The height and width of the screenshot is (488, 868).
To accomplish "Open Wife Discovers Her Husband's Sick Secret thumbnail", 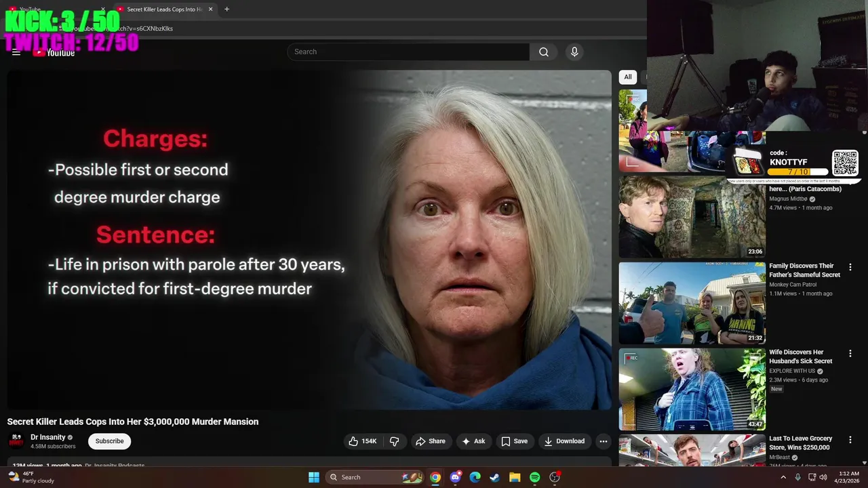I will 692,389.
